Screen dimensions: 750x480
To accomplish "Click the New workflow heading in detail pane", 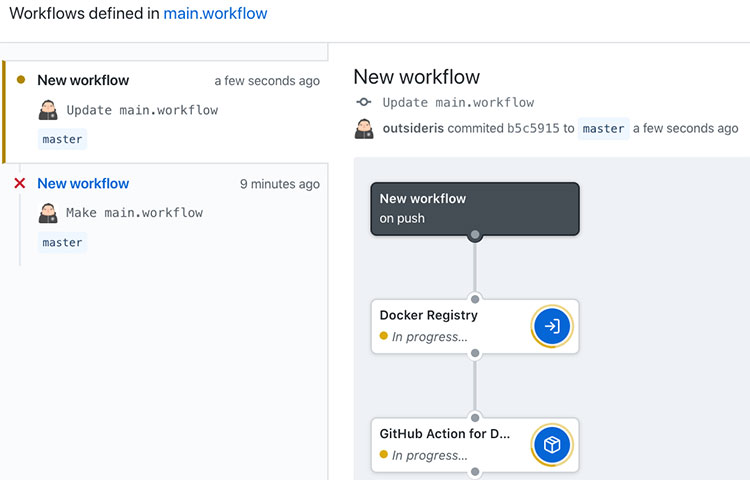I will click(x=417, y=76).
